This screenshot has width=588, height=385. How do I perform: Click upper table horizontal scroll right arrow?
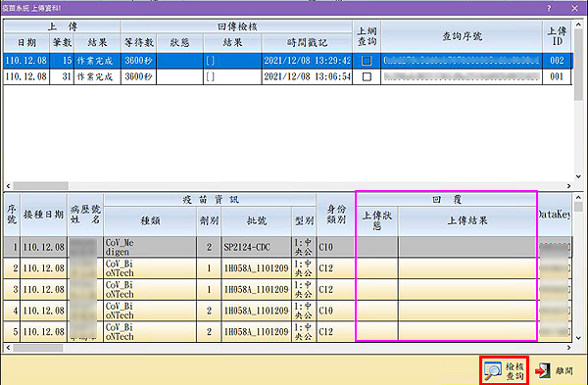(x=568, y=186)
